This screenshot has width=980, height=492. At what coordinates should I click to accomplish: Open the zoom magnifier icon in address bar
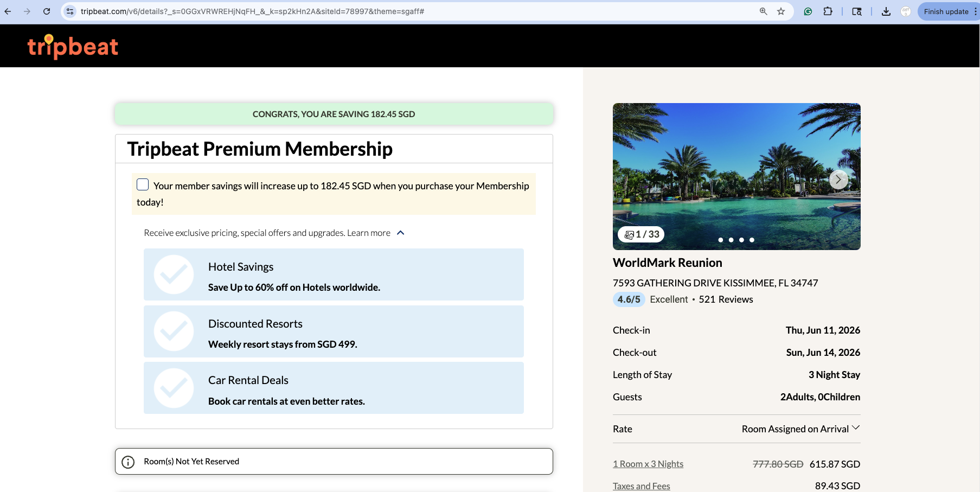(x=764, y=11)
